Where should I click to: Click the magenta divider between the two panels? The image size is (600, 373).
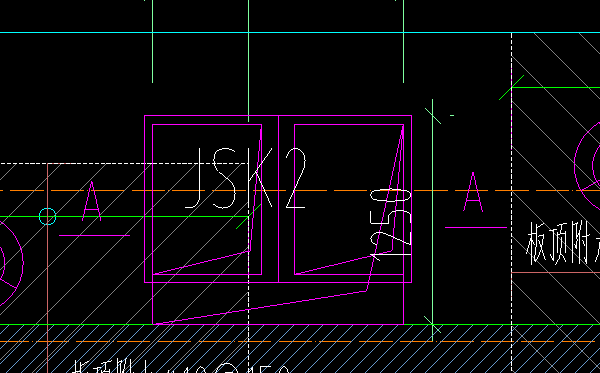[x=279, y=199]
